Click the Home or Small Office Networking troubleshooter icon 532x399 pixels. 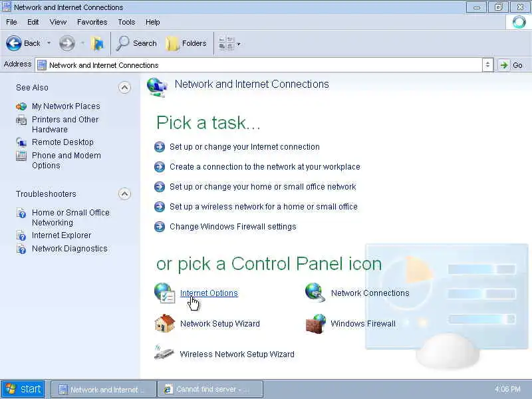[x=21, y=213]
